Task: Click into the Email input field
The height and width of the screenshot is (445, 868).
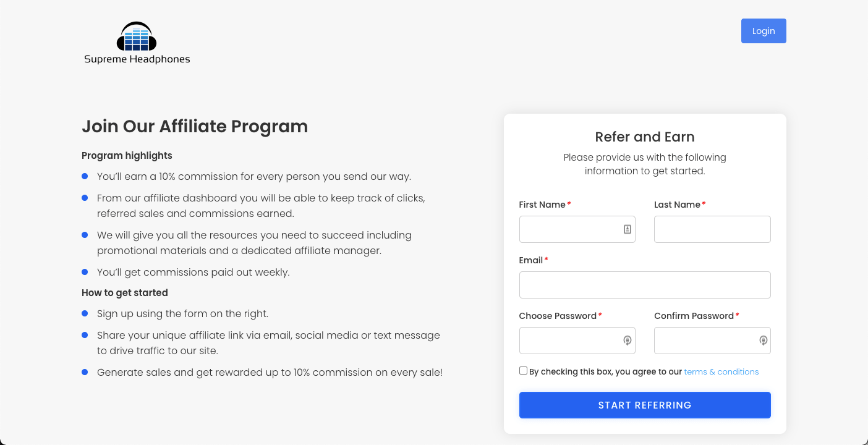Action: click(645, 285)
